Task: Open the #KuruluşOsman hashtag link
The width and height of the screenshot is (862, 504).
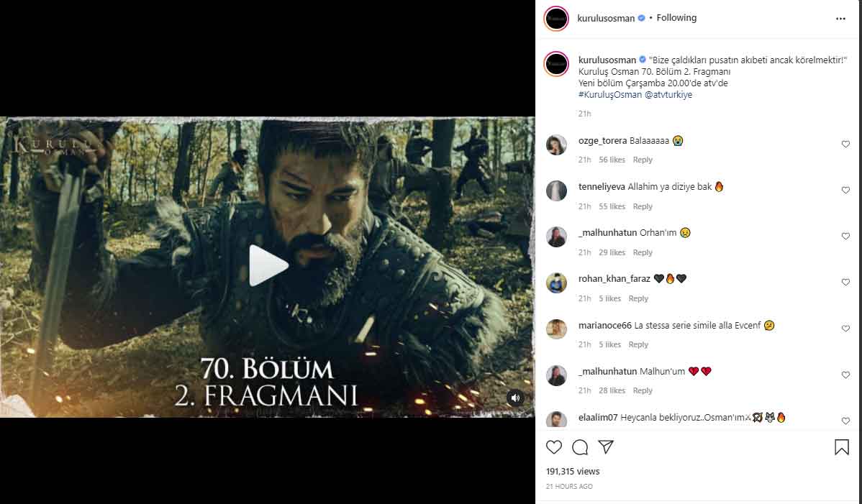Action: coord(609,95)
